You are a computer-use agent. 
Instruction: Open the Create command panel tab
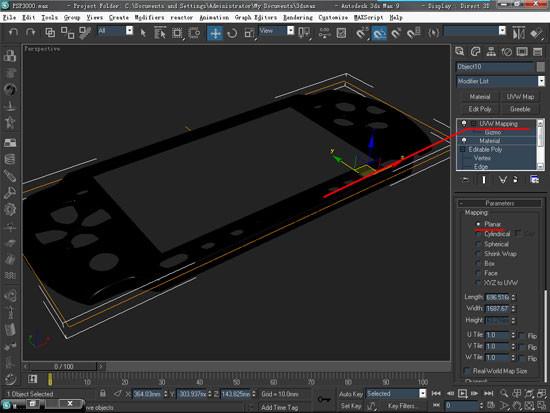click(460, 52)
